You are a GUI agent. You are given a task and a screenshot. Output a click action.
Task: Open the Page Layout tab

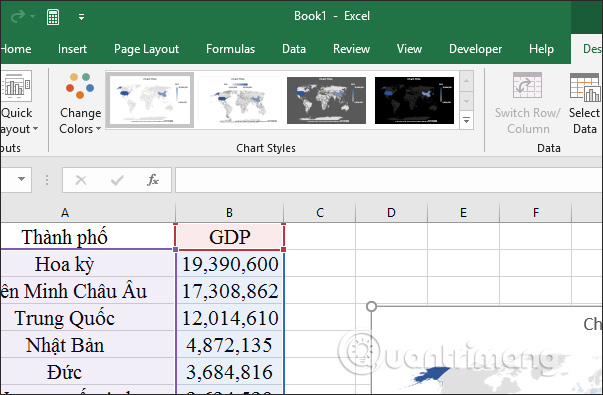(147, 49)
